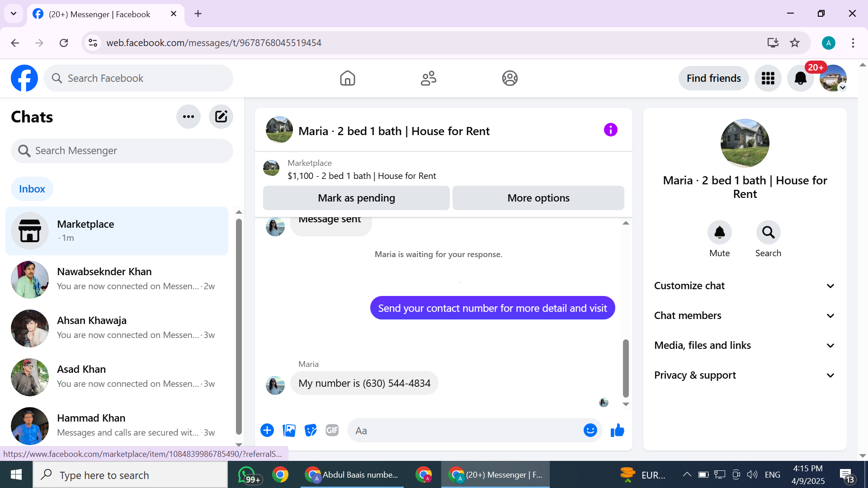
Task: Open more actions plus icon in composer
Action: [x=267, y=430]
